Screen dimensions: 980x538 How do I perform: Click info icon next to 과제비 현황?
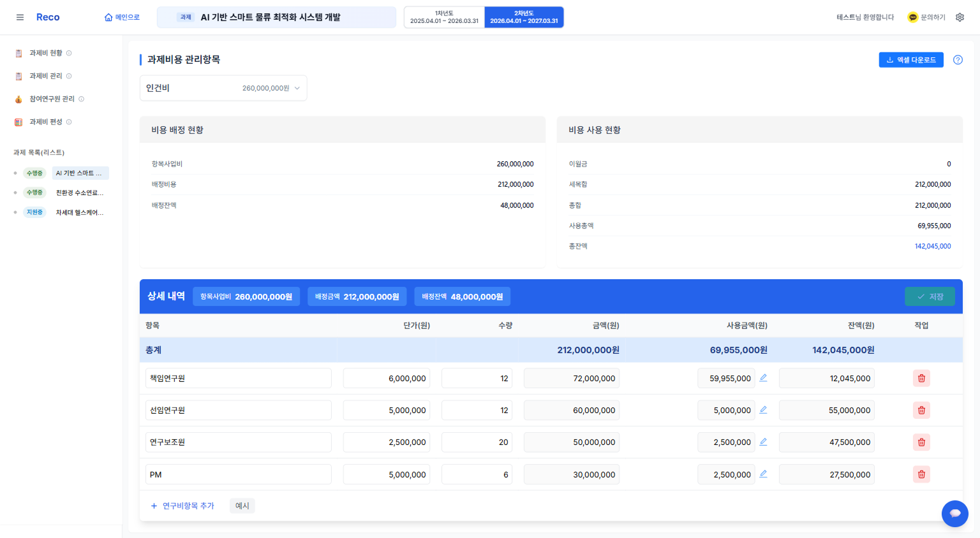tap(69, 53)
